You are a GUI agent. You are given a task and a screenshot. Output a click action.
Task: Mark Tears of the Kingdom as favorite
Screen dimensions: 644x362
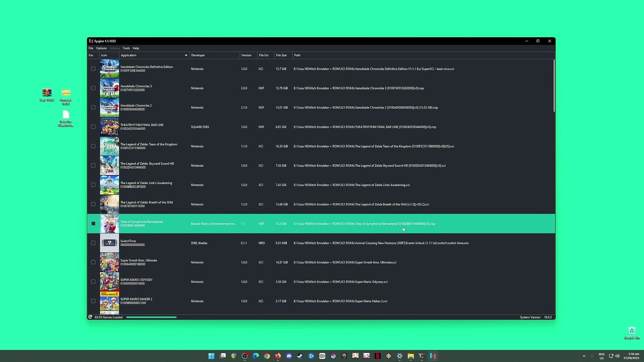[93, 146]
